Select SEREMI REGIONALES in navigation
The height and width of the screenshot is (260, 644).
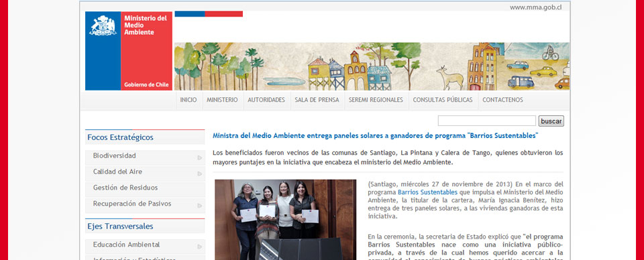(376, 100)
